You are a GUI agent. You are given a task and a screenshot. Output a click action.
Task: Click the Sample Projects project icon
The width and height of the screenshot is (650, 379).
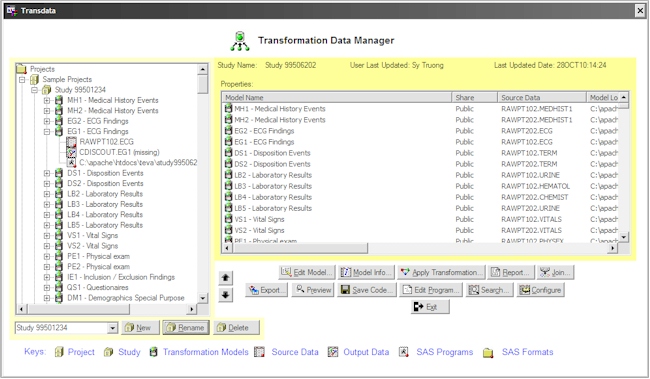tap(34, 79)
